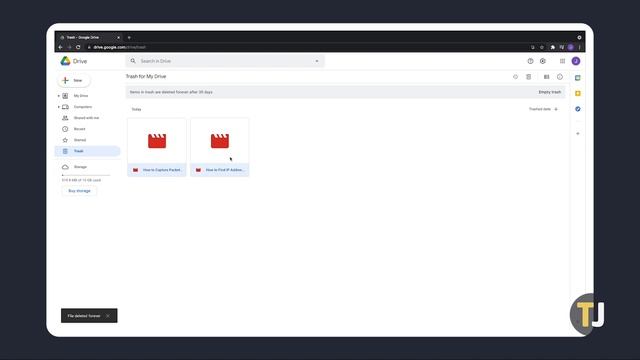640x360 pixels.
Task: Click the Today group label
Action: [x=136, y=109]
